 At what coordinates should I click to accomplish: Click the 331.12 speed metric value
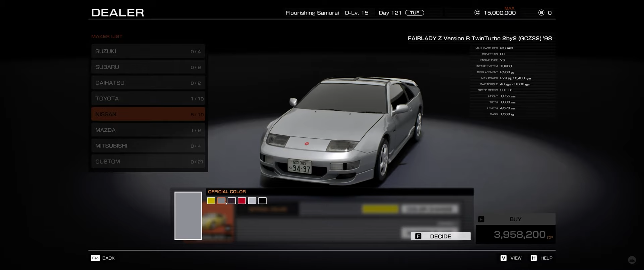click(506, 90)
